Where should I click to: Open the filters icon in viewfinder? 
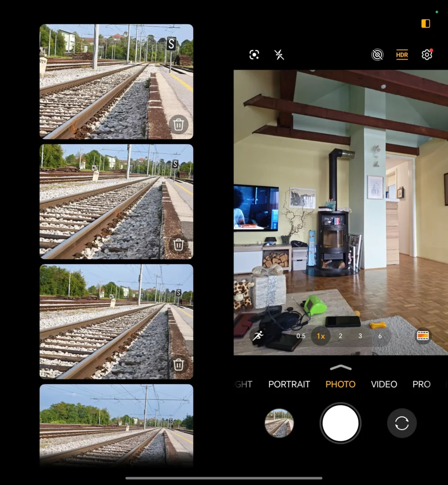[422, 336]
